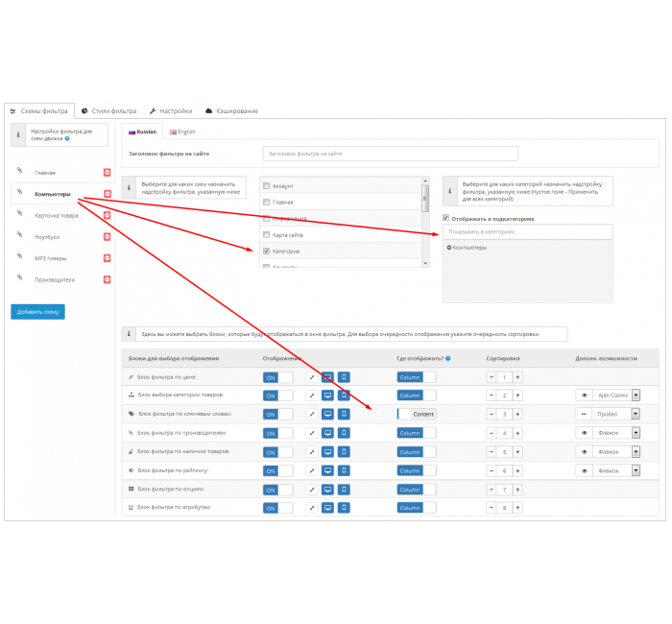672x624 pixels.
Task: Click mobile display icon in price filter row
Action: point(344,377)
